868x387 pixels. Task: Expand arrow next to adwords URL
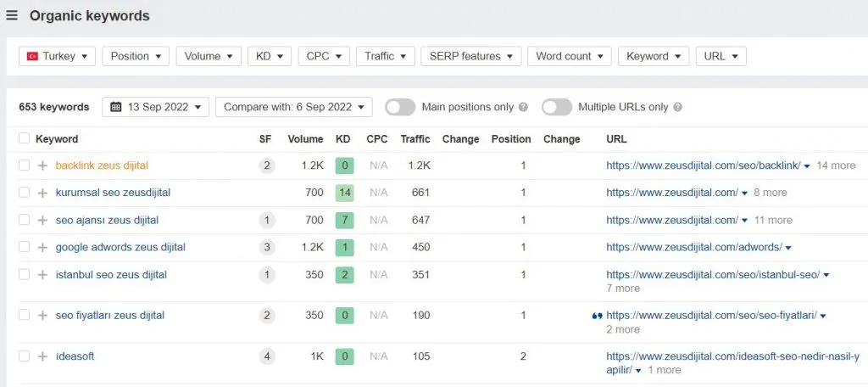(x=788, y=248)
